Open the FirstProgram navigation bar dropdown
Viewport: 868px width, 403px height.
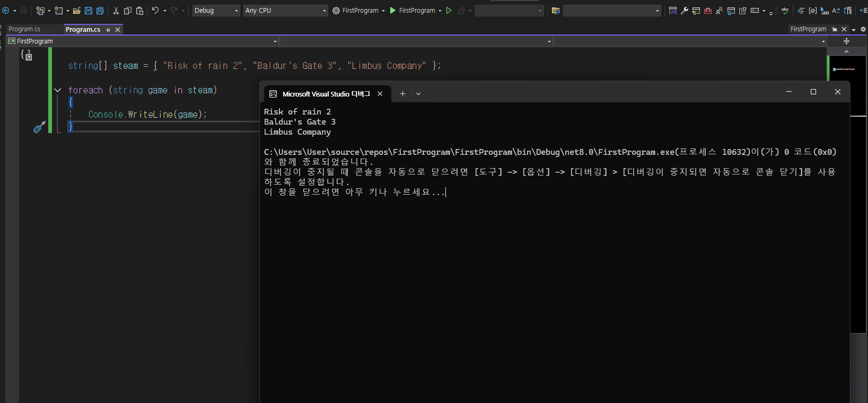(x=143, y=41)
